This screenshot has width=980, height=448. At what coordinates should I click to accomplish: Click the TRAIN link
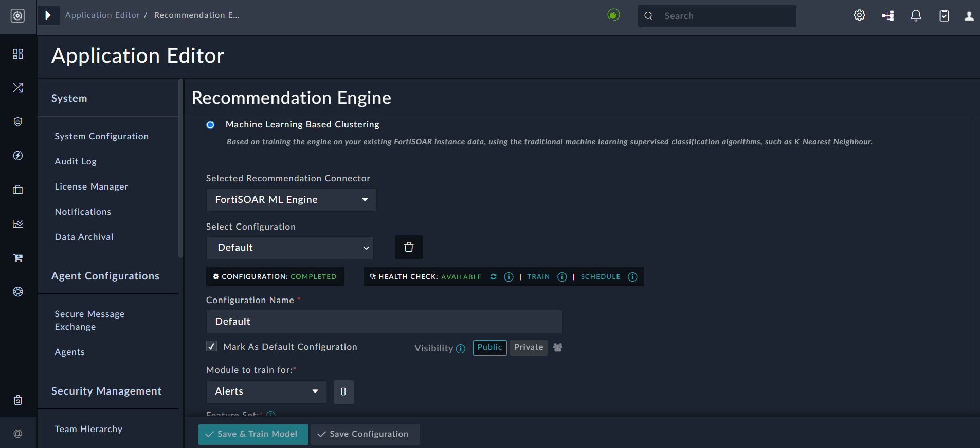coord(538,277)
